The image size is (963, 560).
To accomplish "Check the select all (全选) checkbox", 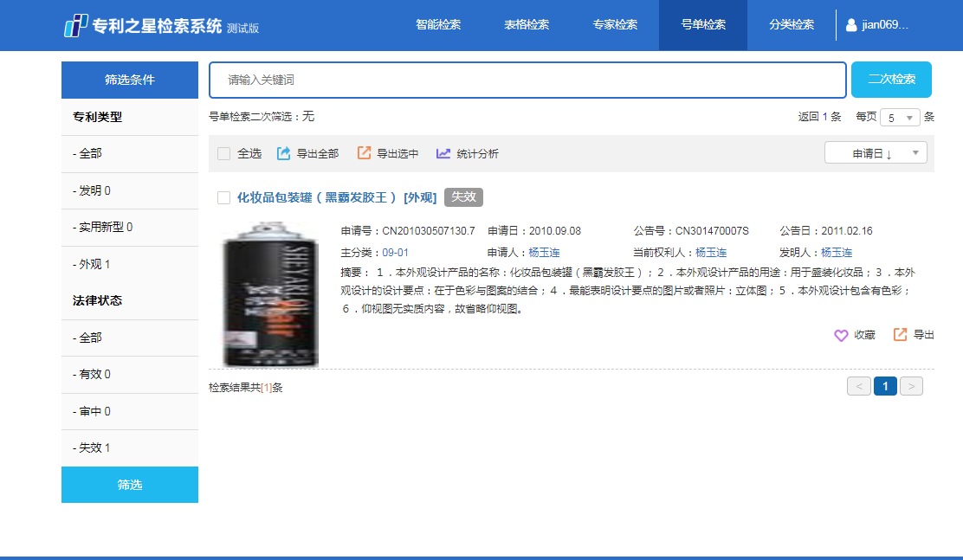I will 224,153.
